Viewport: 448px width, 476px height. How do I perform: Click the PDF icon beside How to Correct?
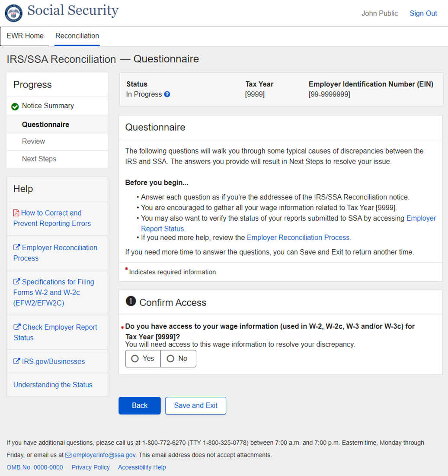pos(16,213)
